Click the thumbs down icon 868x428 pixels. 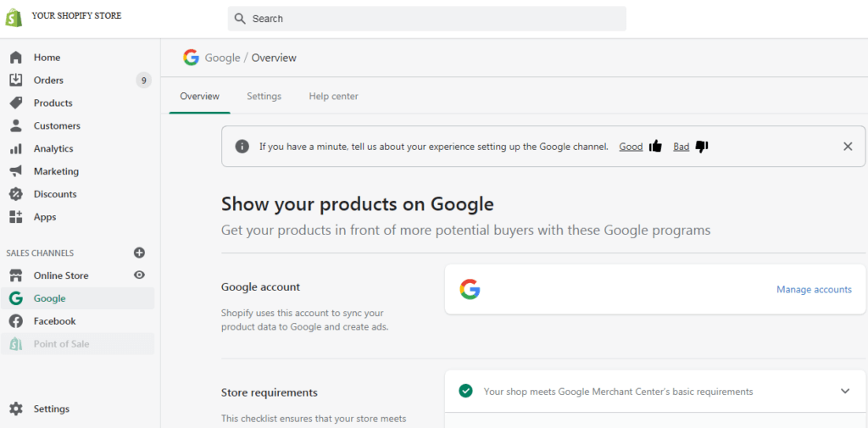click(x=702, y=147)
